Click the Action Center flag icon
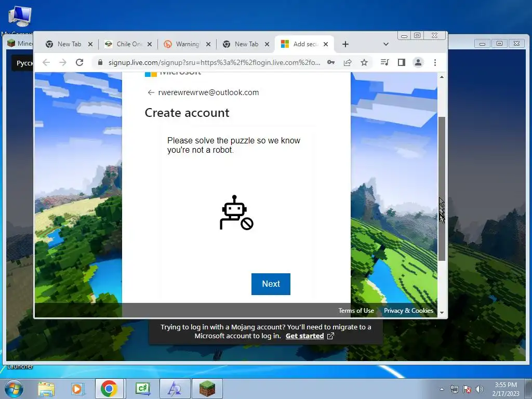Image resolution: width=532 pixels, height=399 pixels. point(467,389)
